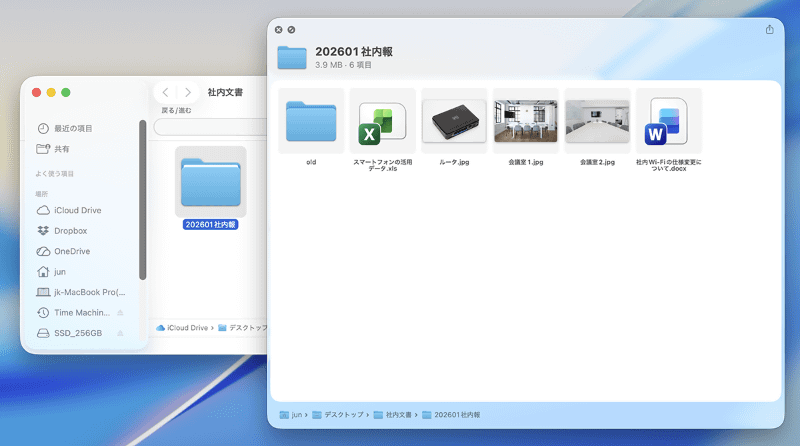Click the Finder sidebar scrollbar
This screenshot has height=446, width=800.
click(x=143, y=200)
